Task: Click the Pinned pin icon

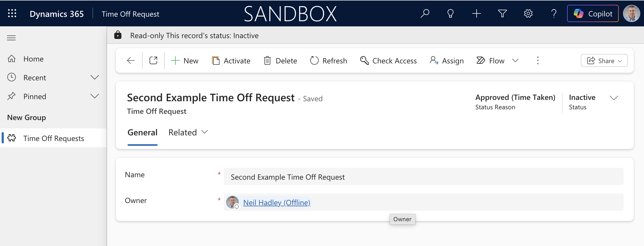Action: click(x=12, y=96)
